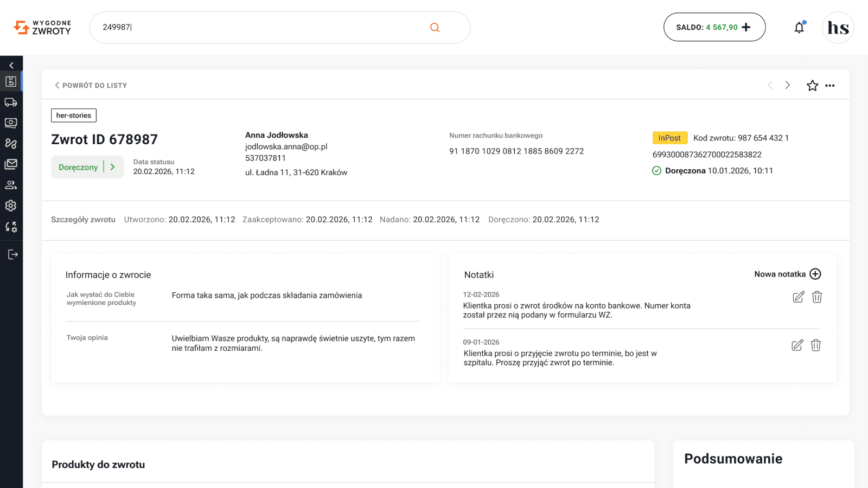Open the messages envelope in sidebar
Image resolution: width=868 pixels, height=488 pixels.
tap(11, 164)
